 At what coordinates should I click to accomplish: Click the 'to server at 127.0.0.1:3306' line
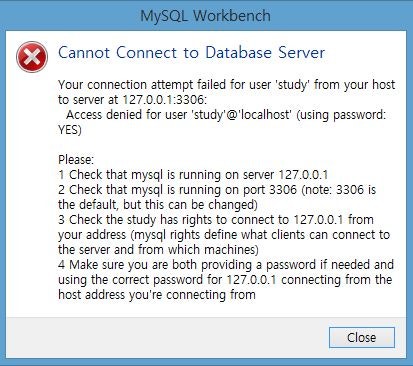click(x=132, y=100)
